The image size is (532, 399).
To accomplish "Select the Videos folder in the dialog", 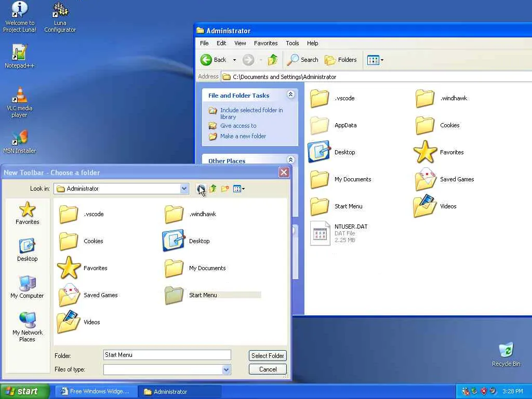I will click(79, 322).
